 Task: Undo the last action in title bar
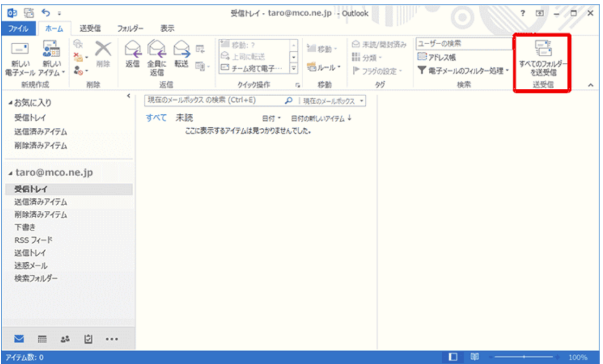click(46, 13)
